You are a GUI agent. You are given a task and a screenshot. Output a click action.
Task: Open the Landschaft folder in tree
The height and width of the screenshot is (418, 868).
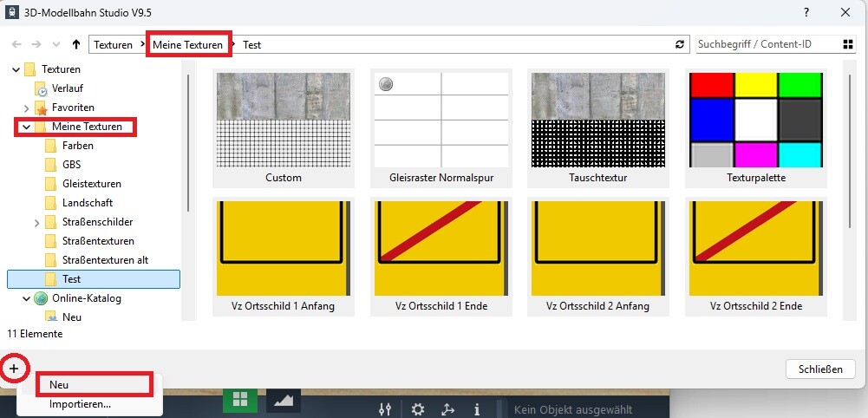[x=88, y=203]
